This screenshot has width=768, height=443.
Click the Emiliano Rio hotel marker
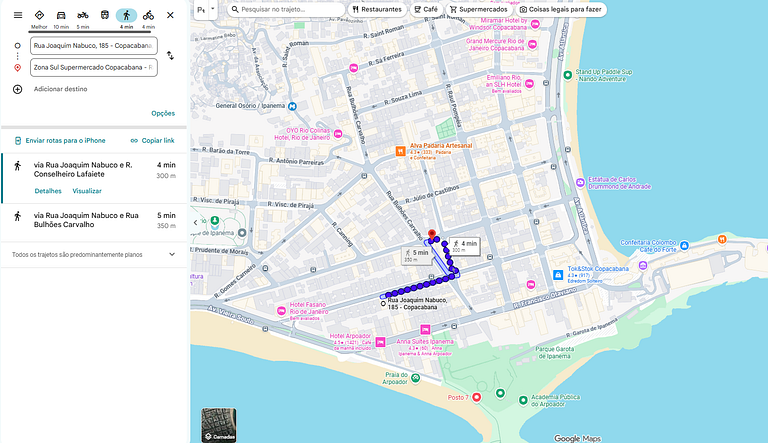coord(529,84)
